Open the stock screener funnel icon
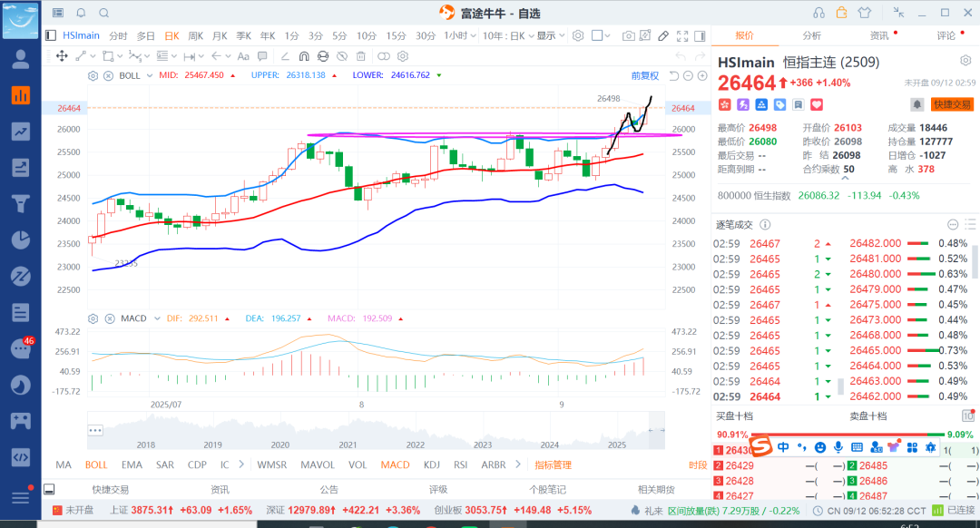The width and height of the screenshot is (980, 528). point(21,204)
